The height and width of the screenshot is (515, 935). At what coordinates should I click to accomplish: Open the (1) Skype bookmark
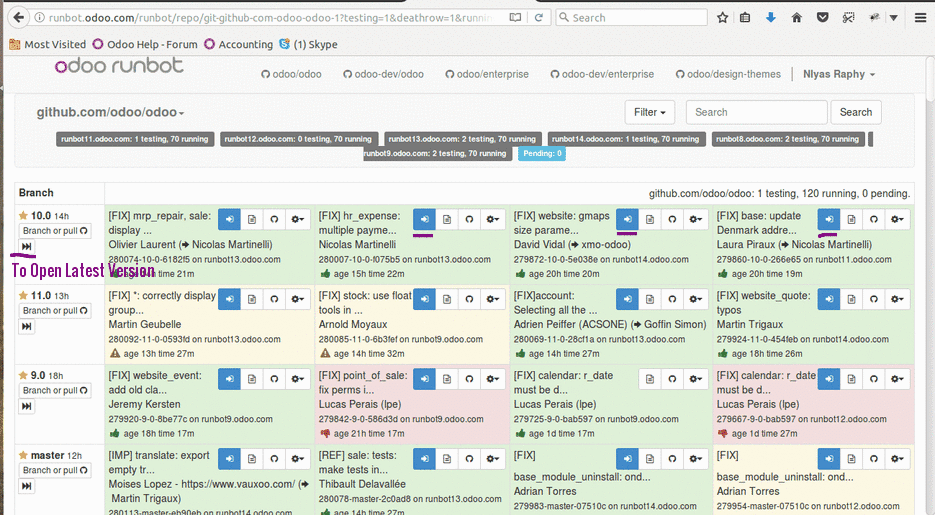(308, 44)
